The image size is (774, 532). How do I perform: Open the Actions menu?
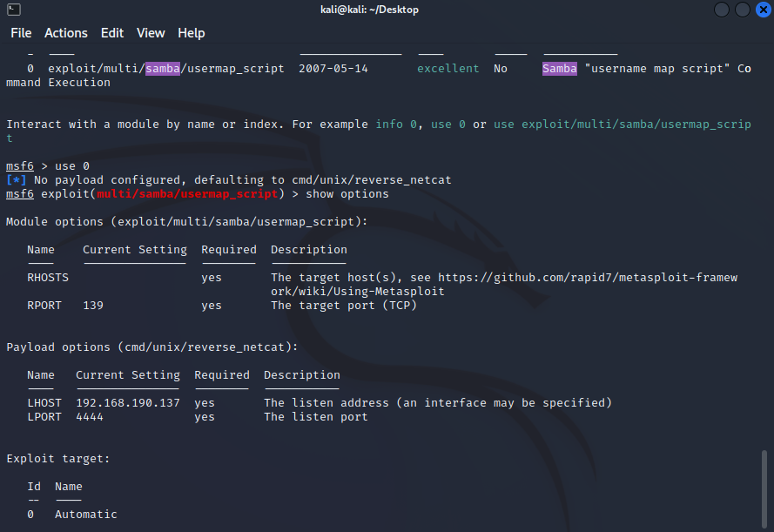pyautogui.click(x=65, y=33)
